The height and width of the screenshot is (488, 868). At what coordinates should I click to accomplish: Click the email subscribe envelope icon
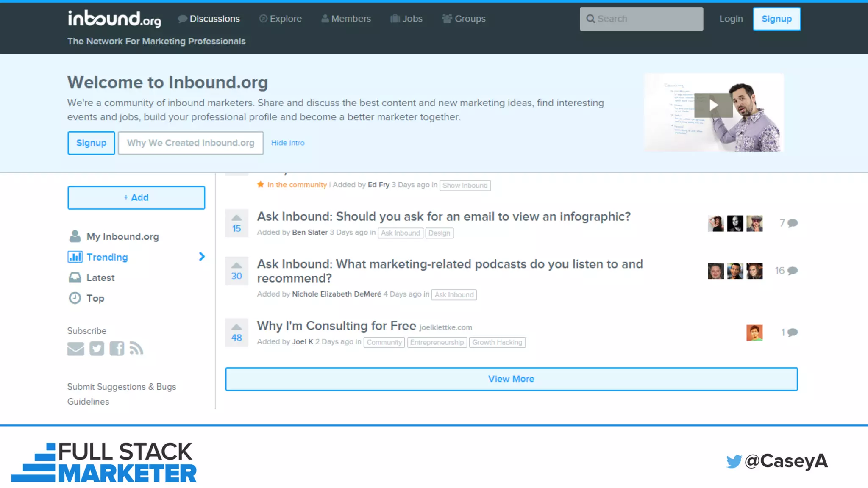coord(75,349)
